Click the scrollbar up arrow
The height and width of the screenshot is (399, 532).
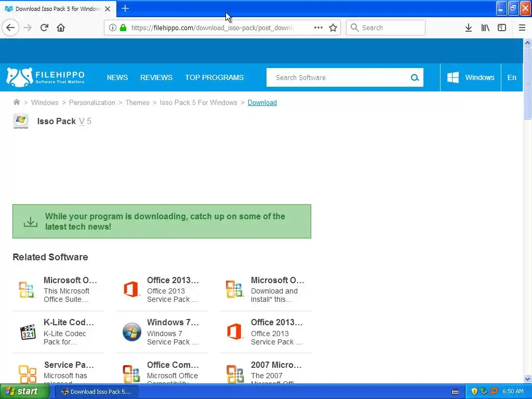click(527, 43)
